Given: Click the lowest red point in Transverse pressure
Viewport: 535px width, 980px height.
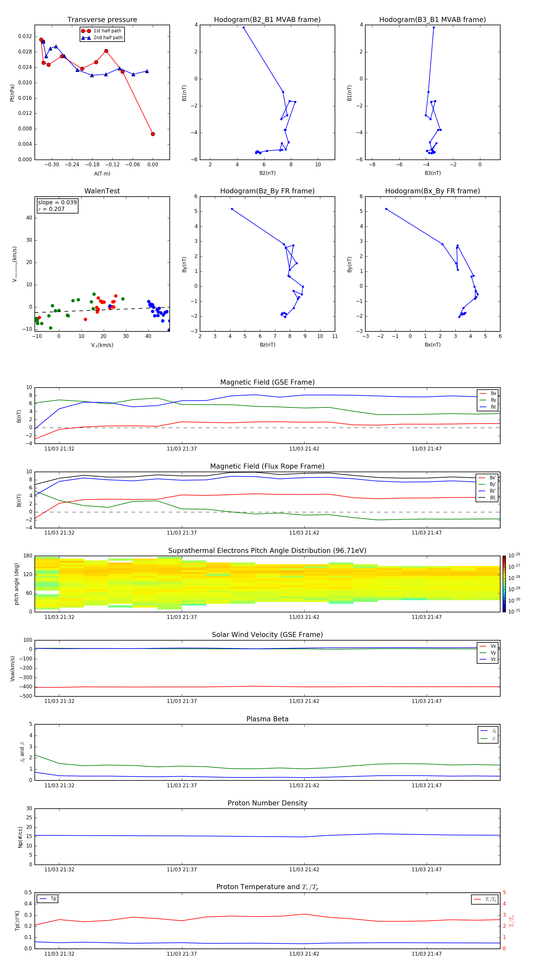Looking at the screenshot, I should [153, 134].
